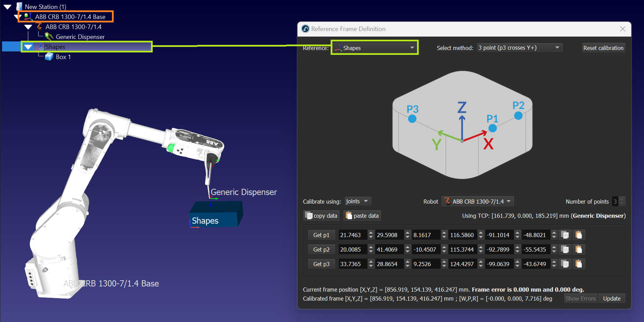
Task: Open the Reference frame dropdown showing Shapes
Action: [375, 48]
